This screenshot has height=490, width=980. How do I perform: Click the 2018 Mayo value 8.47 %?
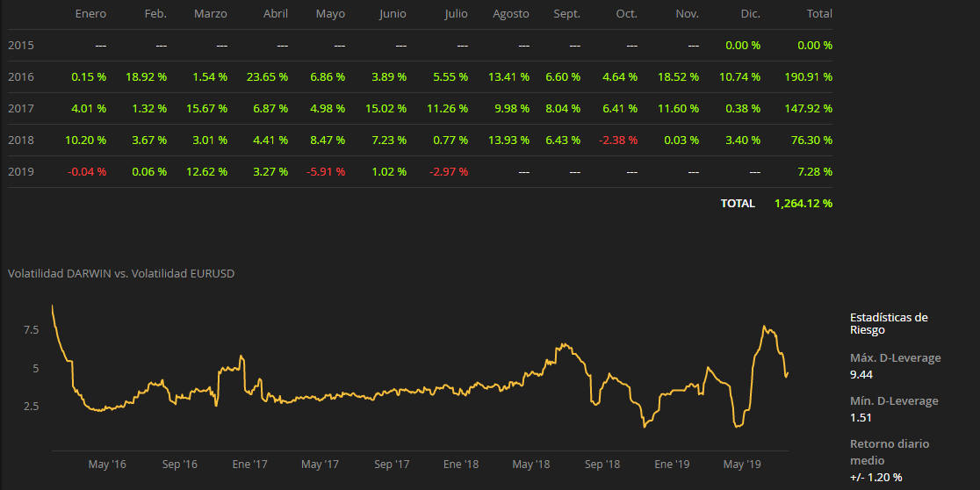coord(328,140)
